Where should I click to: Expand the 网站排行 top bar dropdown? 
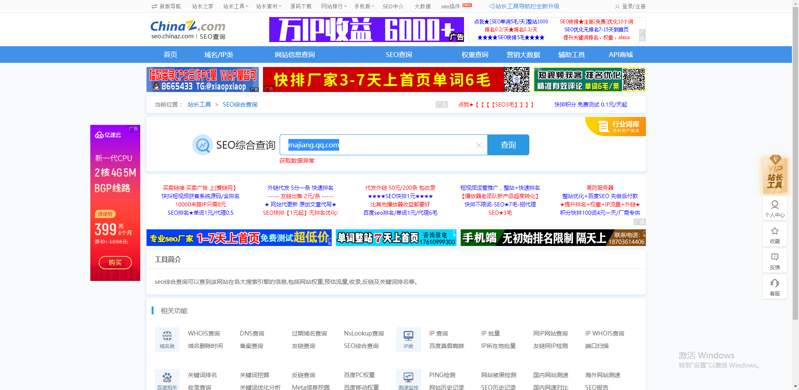click(334, 6)
